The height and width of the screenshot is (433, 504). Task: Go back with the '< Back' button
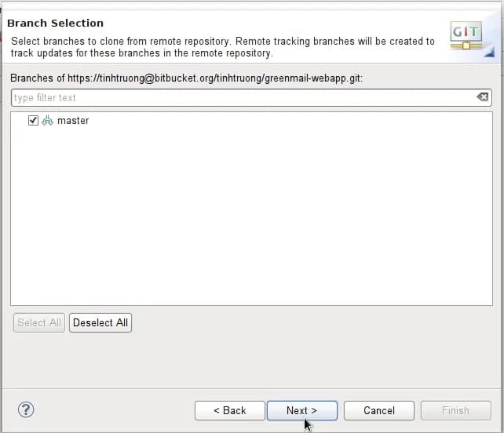click(230, 410)
